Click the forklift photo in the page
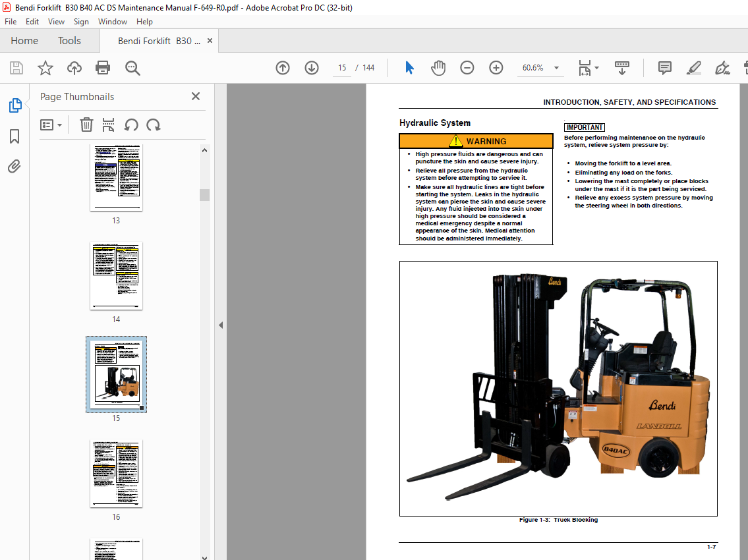Image resolution: width=748 pixels, height=560 pixels. coord(558,388)
